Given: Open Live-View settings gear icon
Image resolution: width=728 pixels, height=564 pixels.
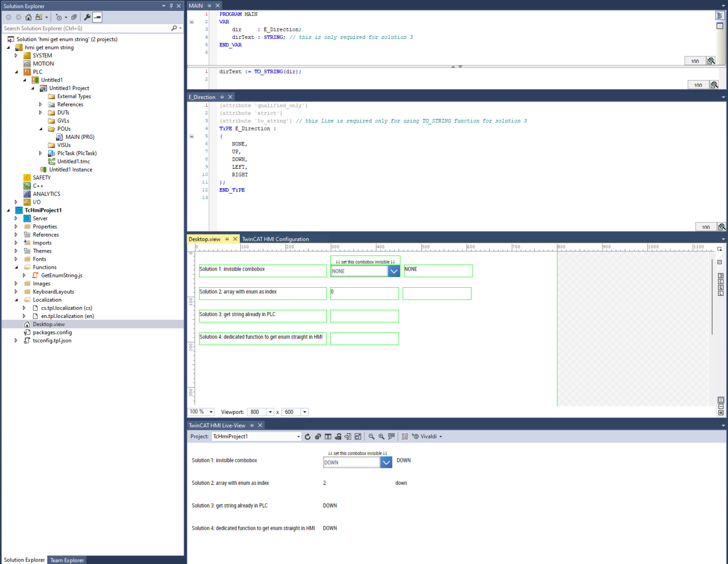Looking at the screenshot, I should 318,437.
